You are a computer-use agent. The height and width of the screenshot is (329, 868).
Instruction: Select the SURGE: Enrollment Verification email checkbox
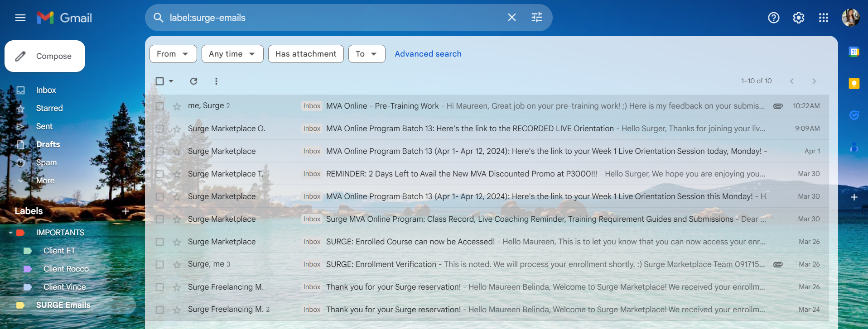159,264
